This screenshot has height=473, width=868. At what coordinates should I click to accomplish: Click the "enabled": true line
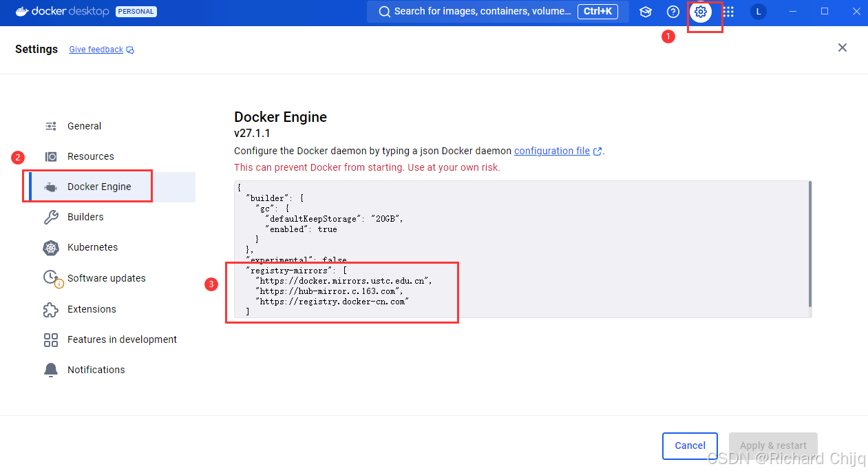coord(301,229)
